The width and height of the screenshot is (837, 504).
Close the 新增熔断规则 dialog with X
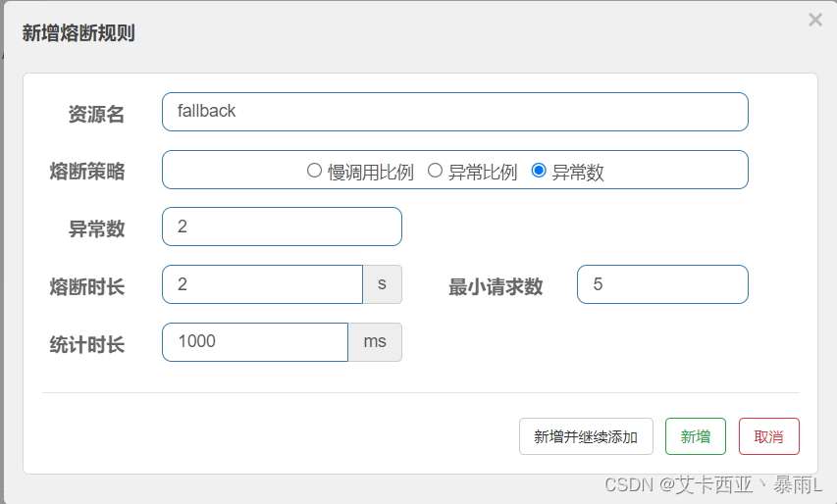815,21
